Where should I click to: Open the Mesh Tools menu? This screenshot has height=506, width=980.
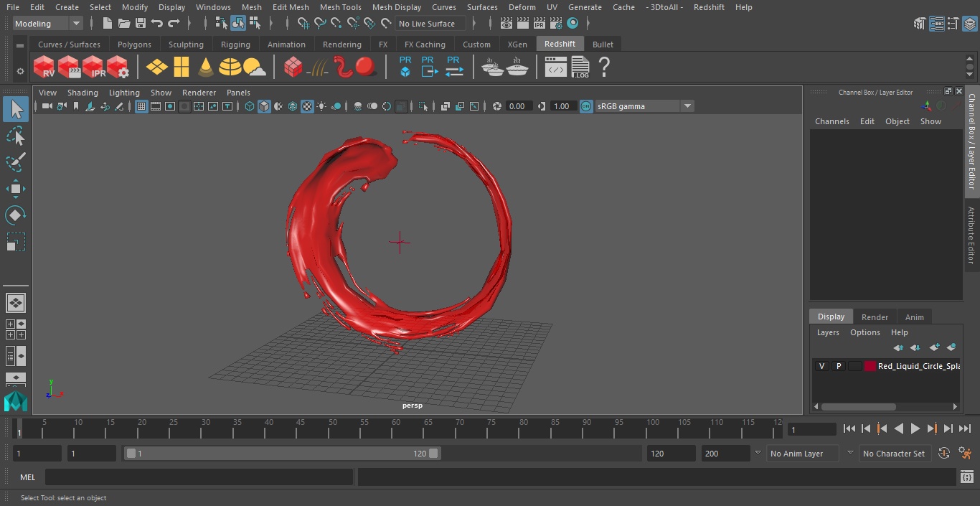(340, 7)
